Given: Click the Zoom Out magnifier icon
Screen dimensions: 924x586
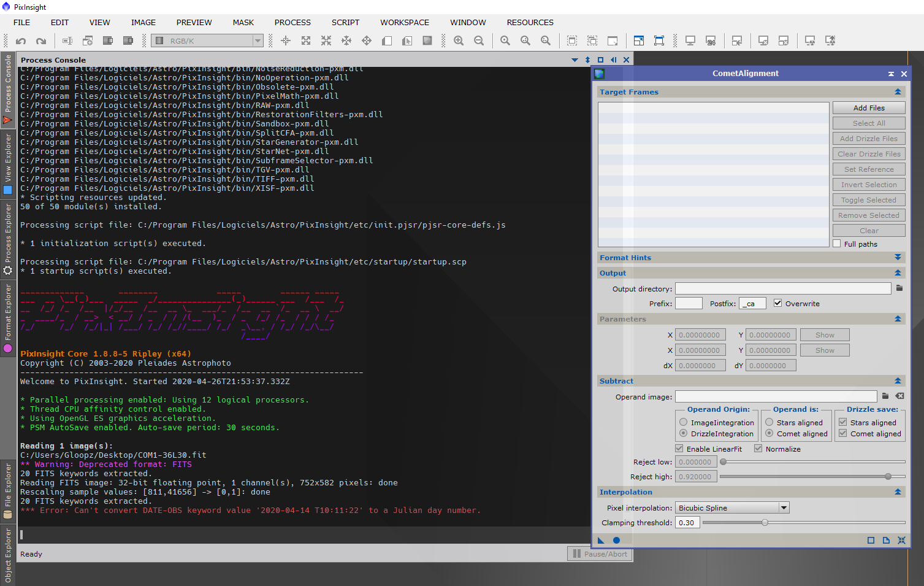Looking at the screenshot, I should (479, 41).
